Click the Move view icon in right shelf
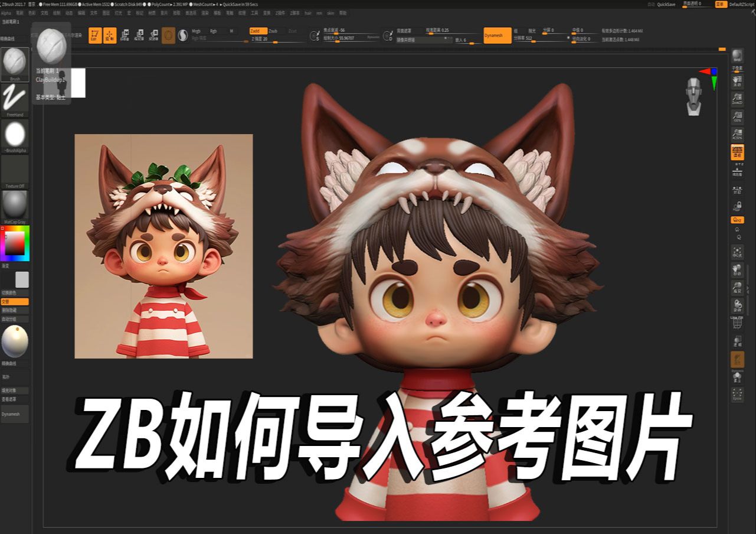 pyautogui.click(x=737, y=270)
